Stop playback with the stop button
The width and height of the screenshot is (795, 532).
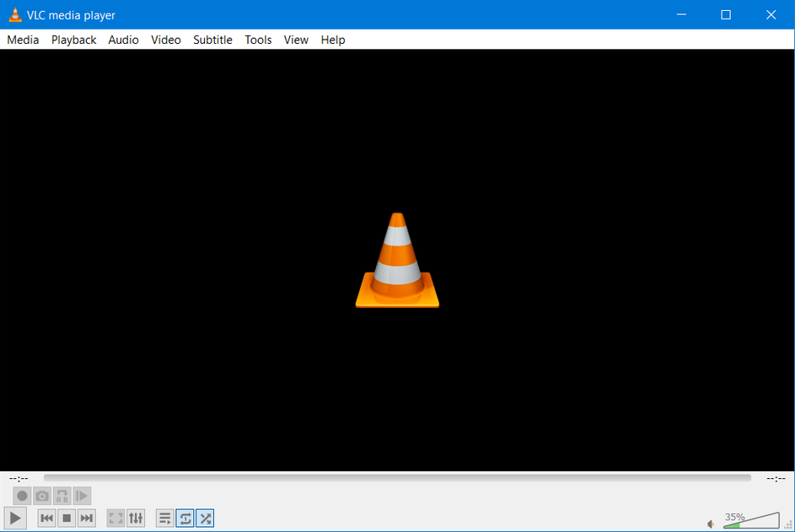point(67,518)
